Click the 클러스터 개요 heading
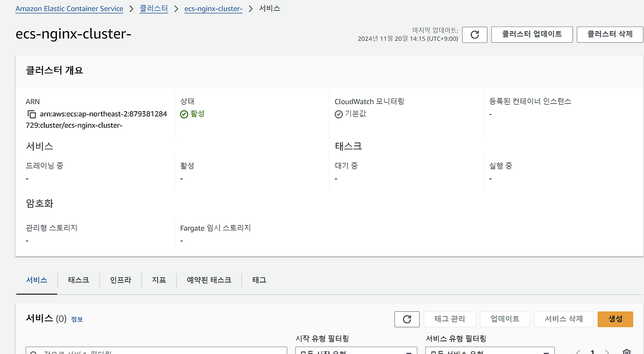The image size is (644, 354). coord(54,70)
